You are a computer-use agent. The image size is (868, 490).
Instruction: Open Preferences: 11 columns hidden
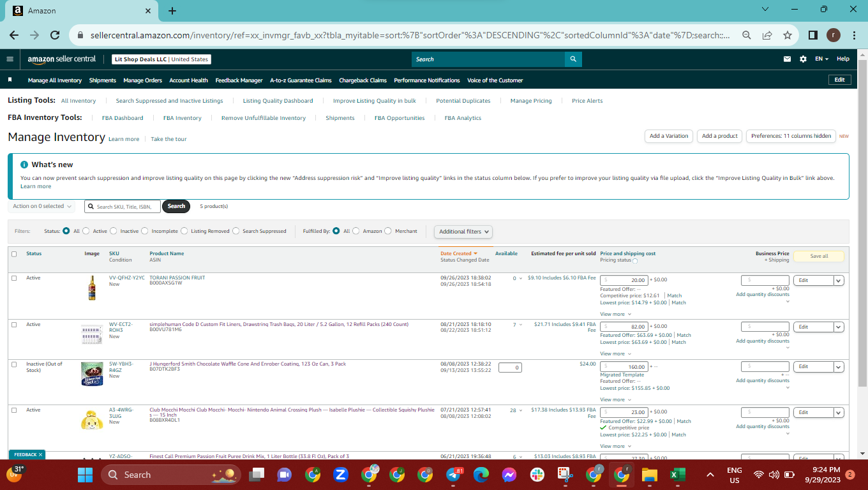791,136
